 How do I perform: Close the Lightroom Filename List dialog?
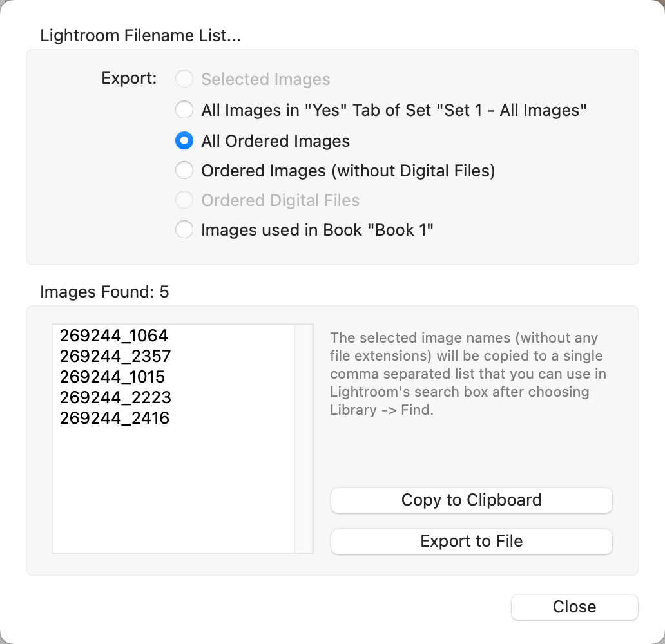coord(574,607)
